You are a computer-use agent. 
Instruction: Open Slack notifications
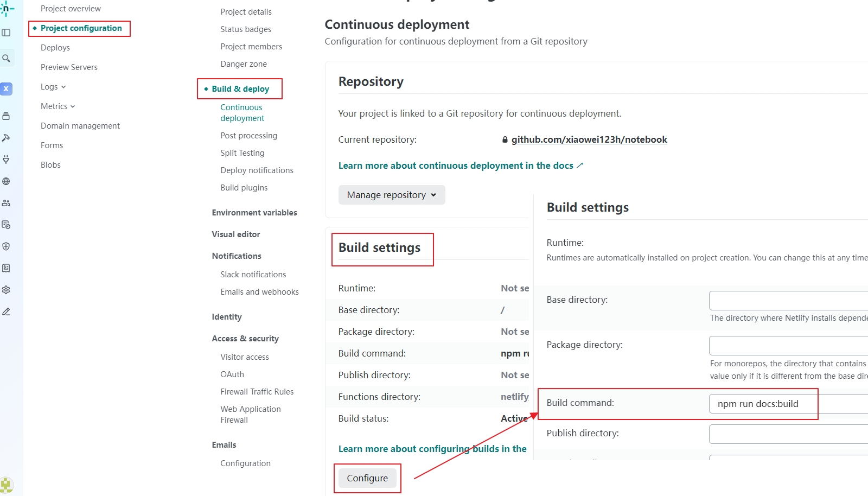(x=253, y=275)
